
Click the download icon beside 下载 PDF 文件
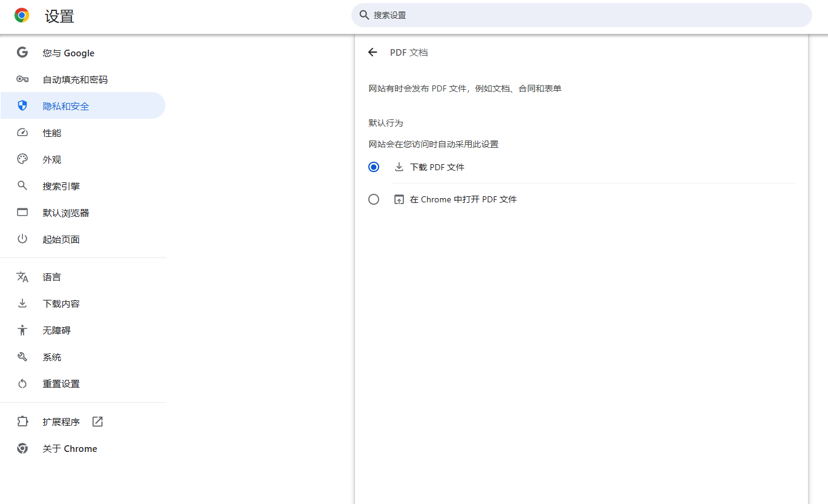(x=399, y=167)
